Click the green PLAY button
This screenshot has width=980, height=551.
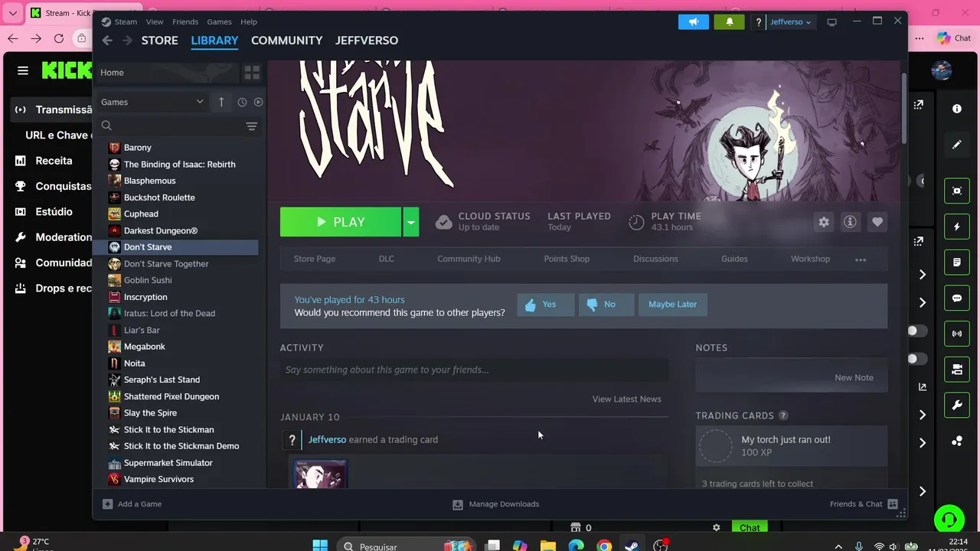tap(341, 222)
